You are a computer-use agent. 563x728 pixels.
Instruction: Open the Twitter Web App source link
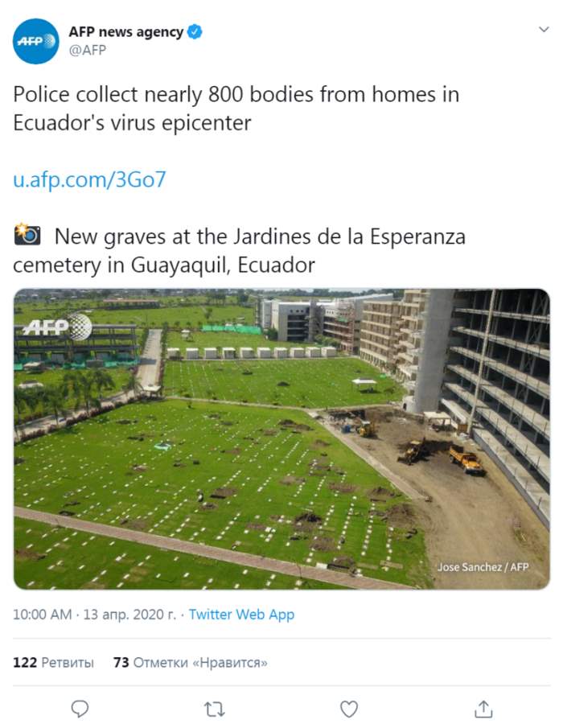(241, 615)
